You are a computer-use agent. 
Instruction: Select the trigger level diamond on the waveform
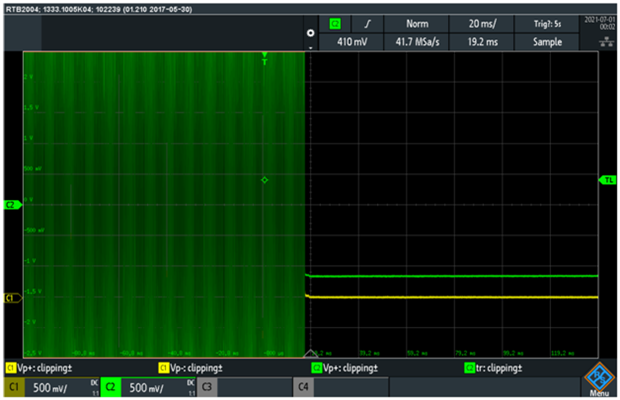(x=265, y=180)
